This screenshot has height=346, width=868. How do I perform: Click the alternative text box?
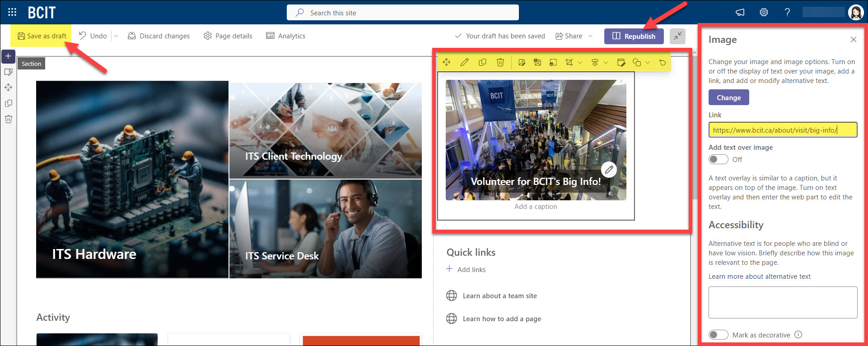pos(783,302)
